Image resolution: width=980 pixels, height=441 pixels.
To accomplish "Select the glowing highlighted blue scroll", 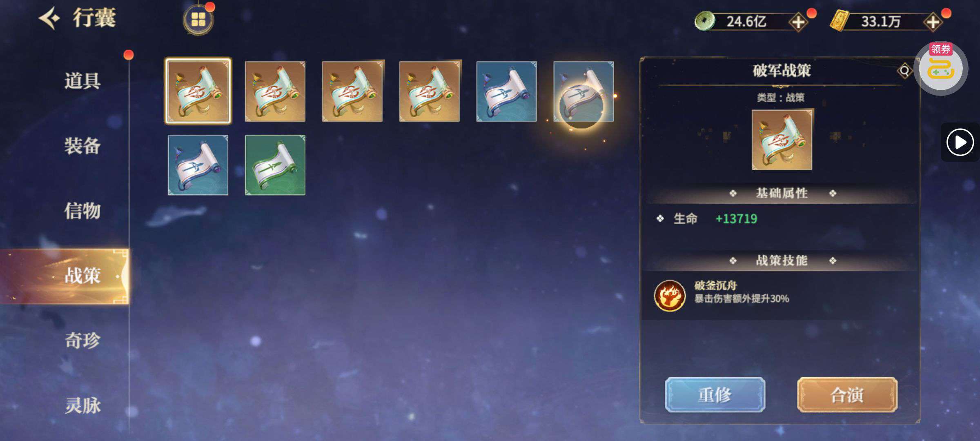I will click(x=584, y=91).
